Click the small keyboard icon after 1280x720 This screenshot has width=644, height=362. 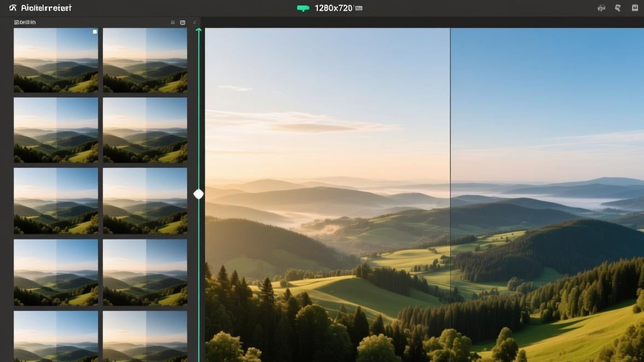click(359, 8)
